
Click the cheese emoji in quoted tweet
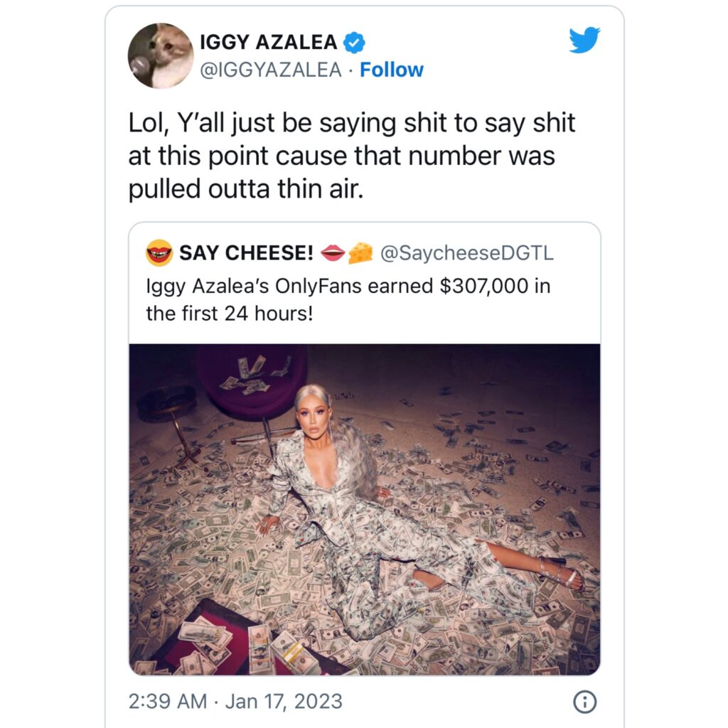click(360, 253)
